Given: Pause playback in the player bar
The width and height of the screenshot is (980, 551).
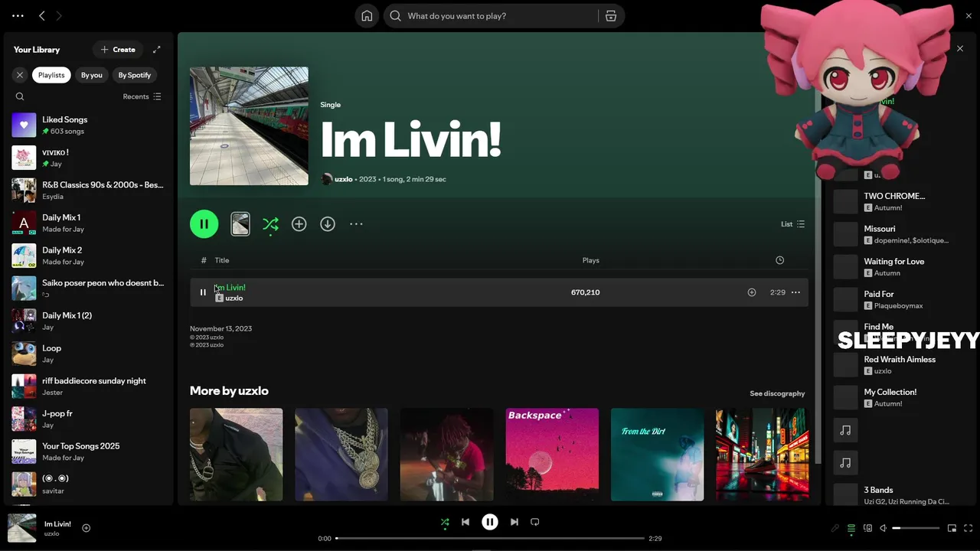Looking at the screenshot, I should [x=490, y=522].
